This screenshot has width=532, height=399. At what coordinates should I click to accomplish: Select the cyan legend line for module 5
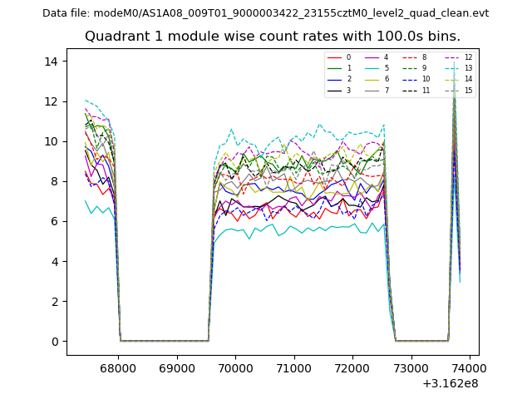pos(372,68)
